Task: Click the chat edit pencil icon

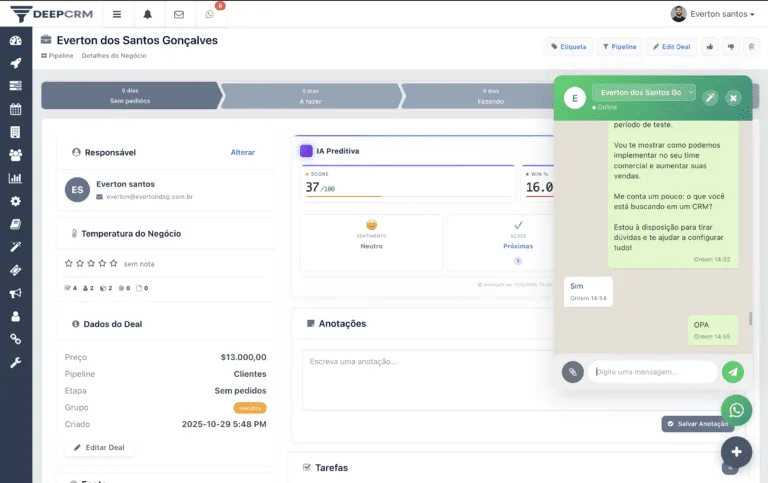Action: click(710, 98)
